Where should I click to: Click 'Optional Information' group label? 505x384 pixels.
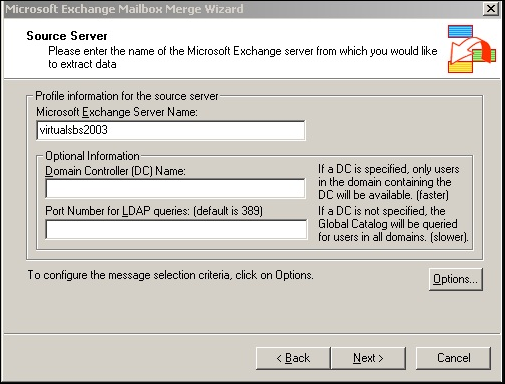click(x=92, y=156)
